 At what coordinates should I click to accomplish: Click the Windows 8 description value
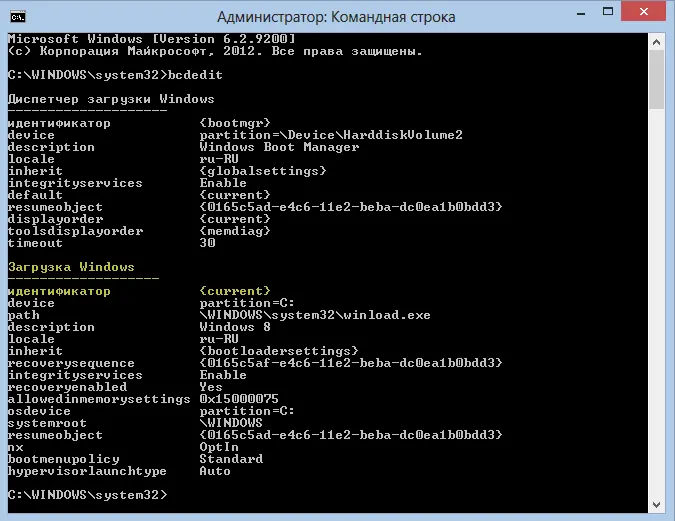coord(235,327)
